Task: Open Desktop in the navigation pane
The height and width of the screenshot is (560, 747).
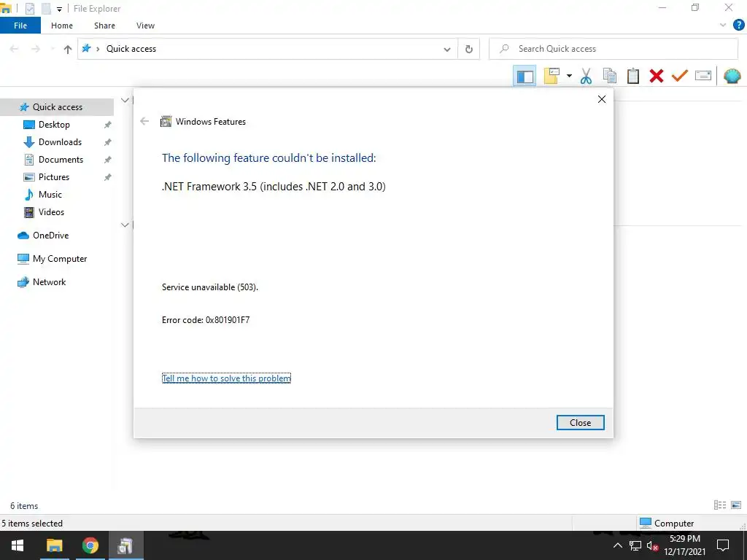Action: [54, 125]
